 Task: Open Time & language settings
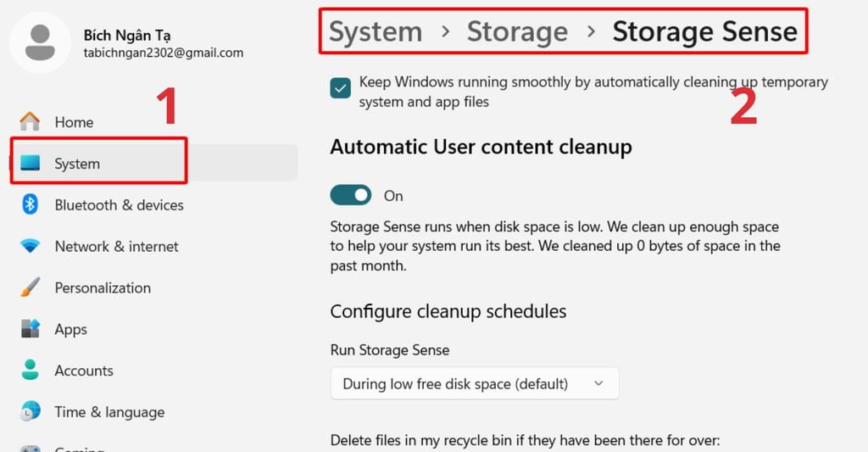[x=153, y=411]
